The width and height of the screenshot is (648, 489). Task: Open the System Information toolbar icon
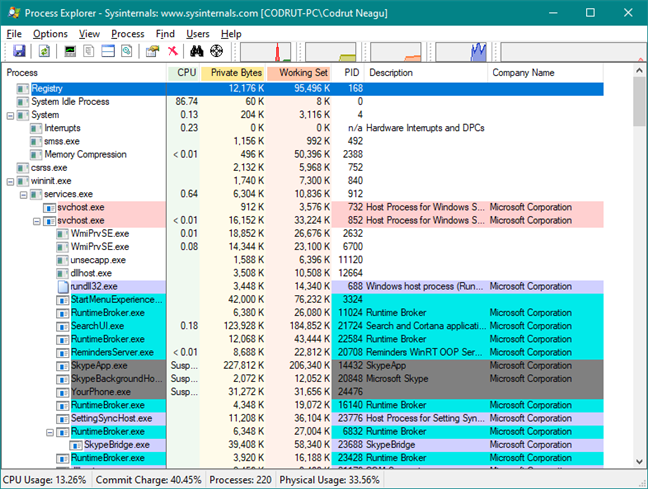tap(70, 51)
